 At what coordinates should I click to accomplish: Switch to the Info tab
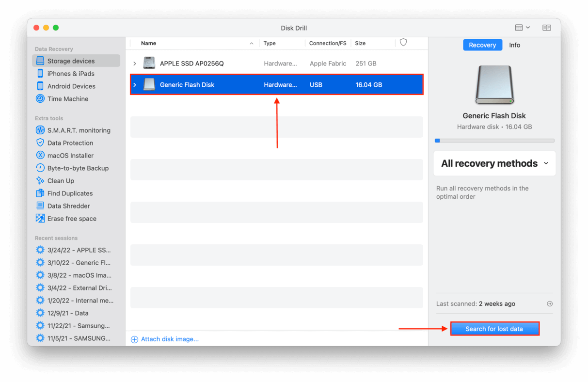click(x=515, y=45)
